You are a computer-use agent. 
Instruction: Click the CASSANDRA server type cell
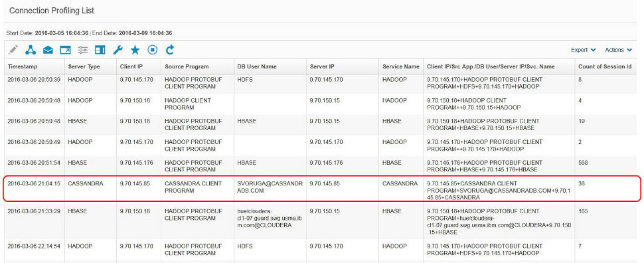coord(86,183)
